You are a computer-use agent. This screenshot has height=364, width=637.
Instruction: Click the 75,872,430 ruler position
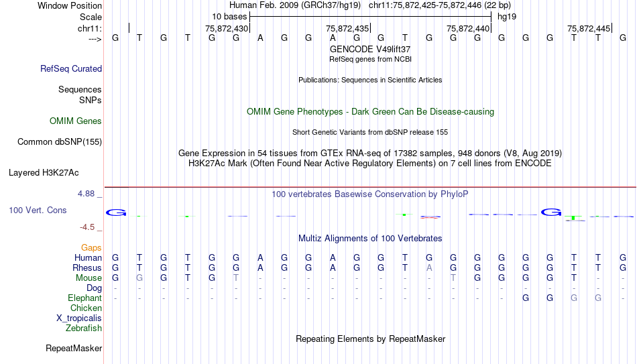[x=226, y=28]
